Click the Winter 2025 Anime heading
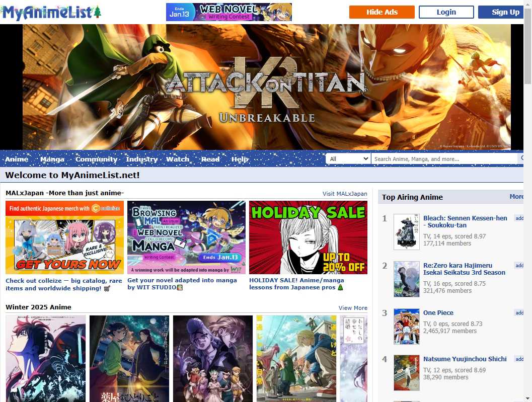The width and height of the screenshot is (532, 402). [x=38, y=307]
